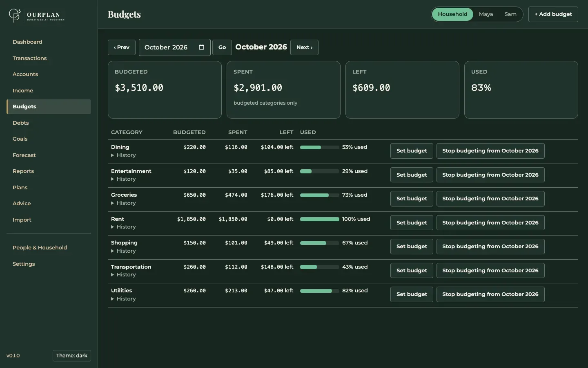The height and width of the screenshot is (368, 588).
Task: Open Dashboard in sidebar
Action: [x=49, y=42]
